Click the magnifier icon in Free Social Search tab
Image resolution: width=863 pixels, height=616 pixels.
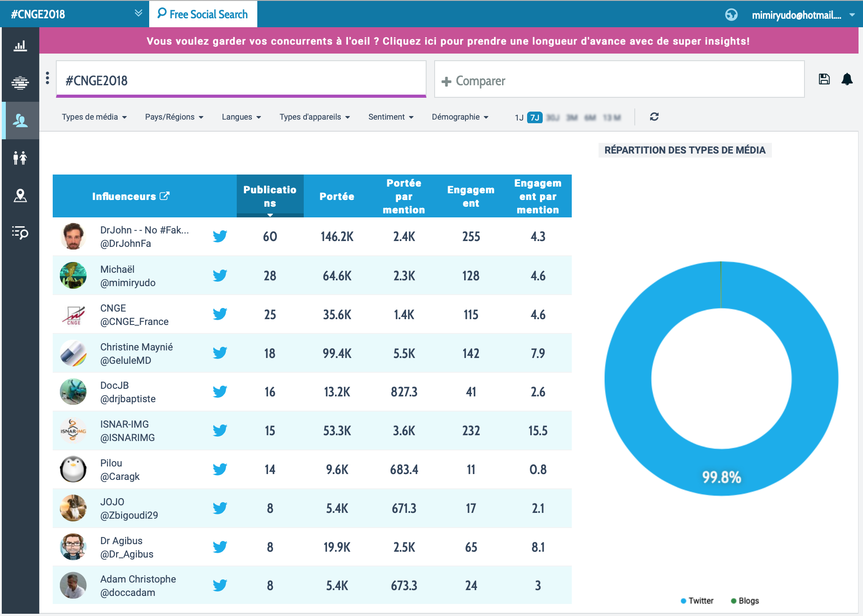click(x=162, y=13)
